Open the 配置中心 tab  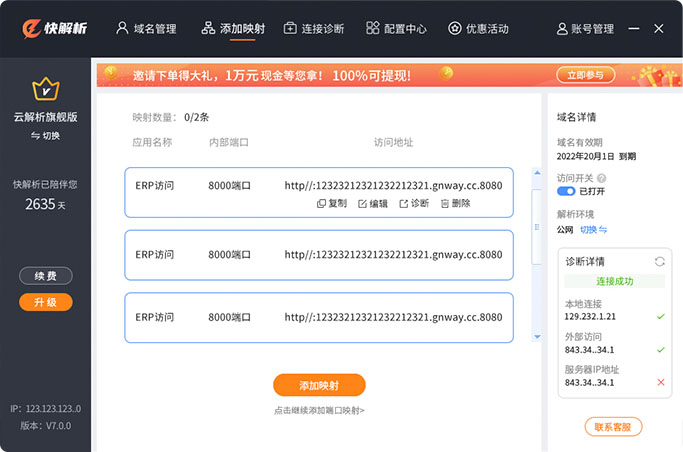(399, 29)
